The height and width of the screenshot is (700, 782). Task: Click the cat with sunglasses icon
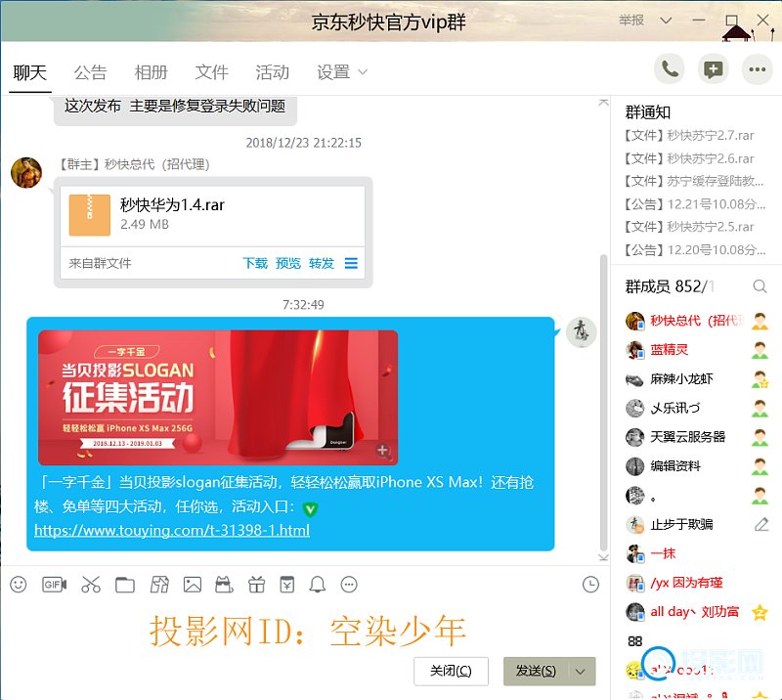coord(224,585)
